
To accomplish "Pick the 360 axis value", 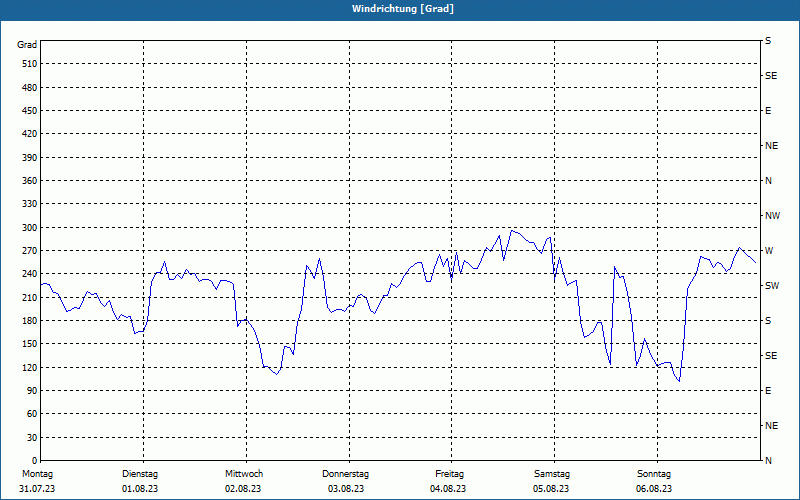I will 30,181.
